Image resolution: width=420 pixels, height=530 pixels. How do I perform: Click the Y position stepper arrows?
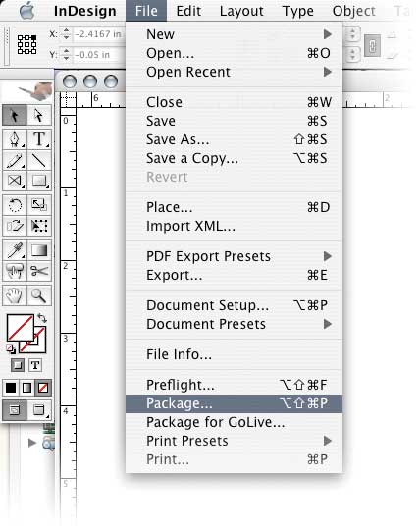click(x=66, y=54)
